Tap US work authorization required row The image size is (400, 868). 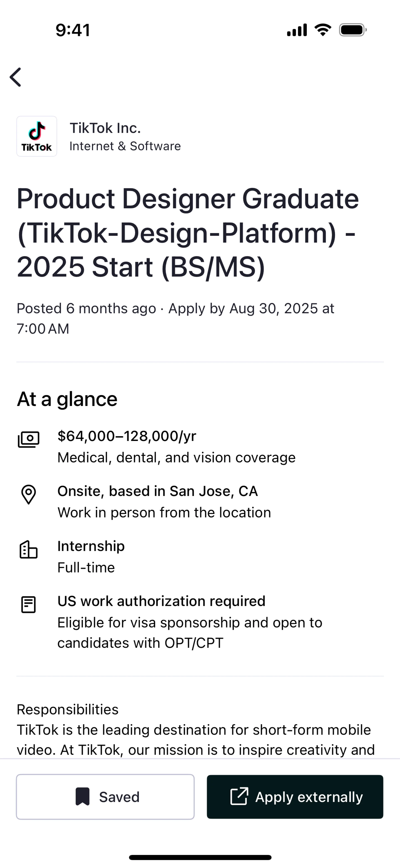(161, 601)
